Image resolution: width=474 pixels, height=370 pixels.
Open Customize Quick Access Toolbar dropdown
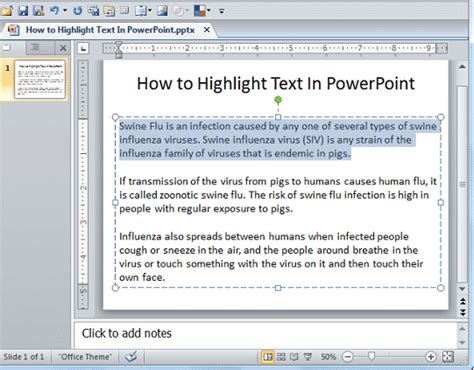[221, 11]
